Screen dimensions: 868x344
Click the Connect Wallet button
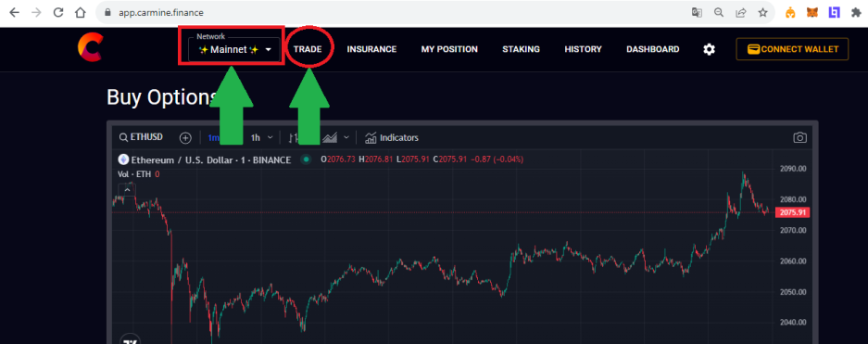tap(792, 49)
